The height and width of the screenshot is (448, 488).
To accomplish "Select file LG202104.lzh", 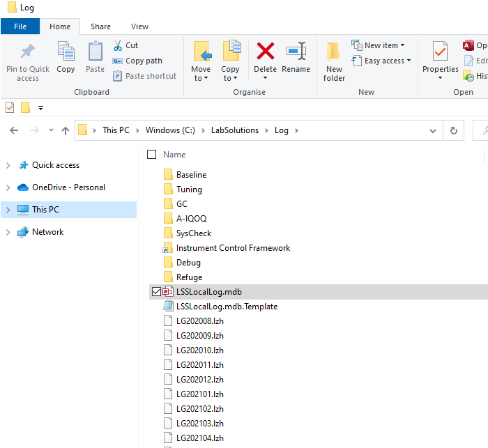I will click(x=200, y=438).
